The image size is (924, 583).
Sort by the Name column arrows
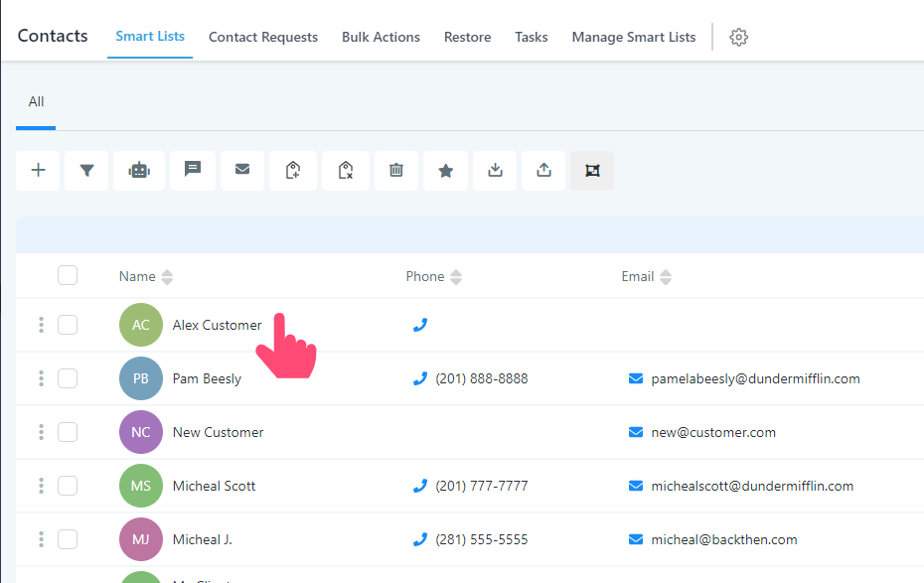tap(167, 277)
